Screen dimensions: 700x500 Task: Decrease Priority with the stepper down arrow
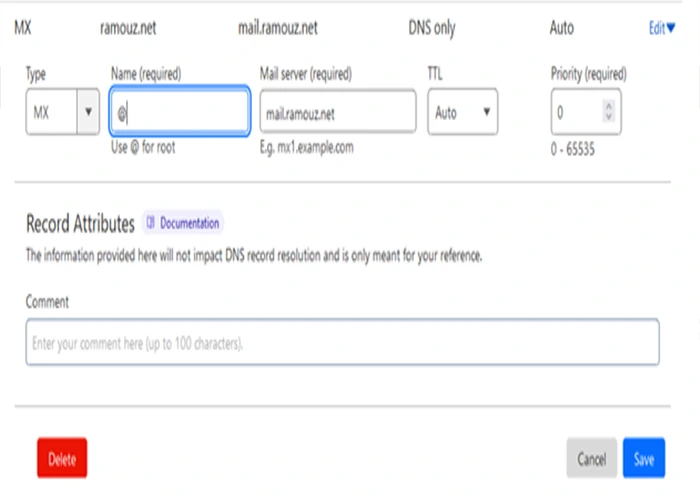pyautogui.click(x=608, y=116)
